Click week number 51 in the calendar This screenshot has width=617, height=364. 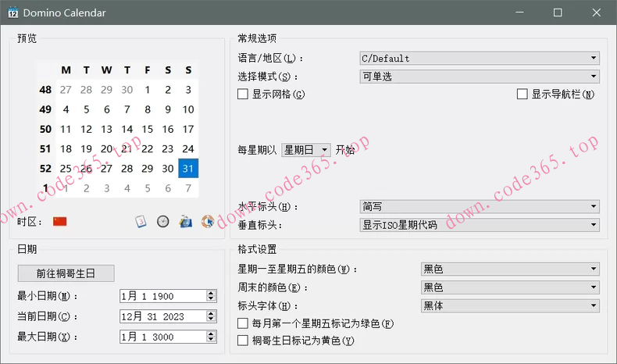[45, 148]
